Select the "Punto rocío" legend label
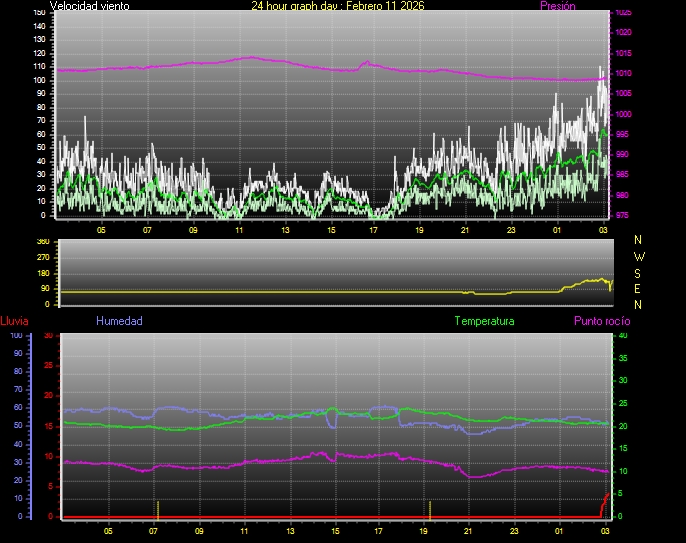 point(601,321)
